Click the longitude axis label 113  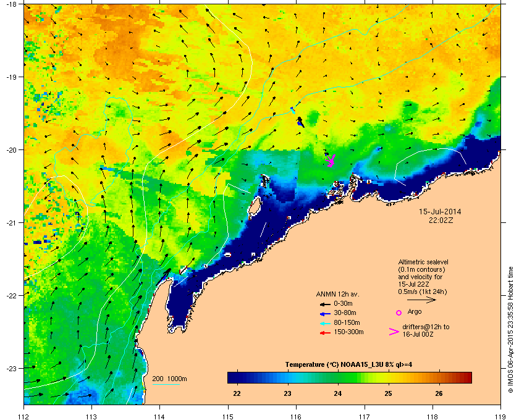(x=91, y=417)
